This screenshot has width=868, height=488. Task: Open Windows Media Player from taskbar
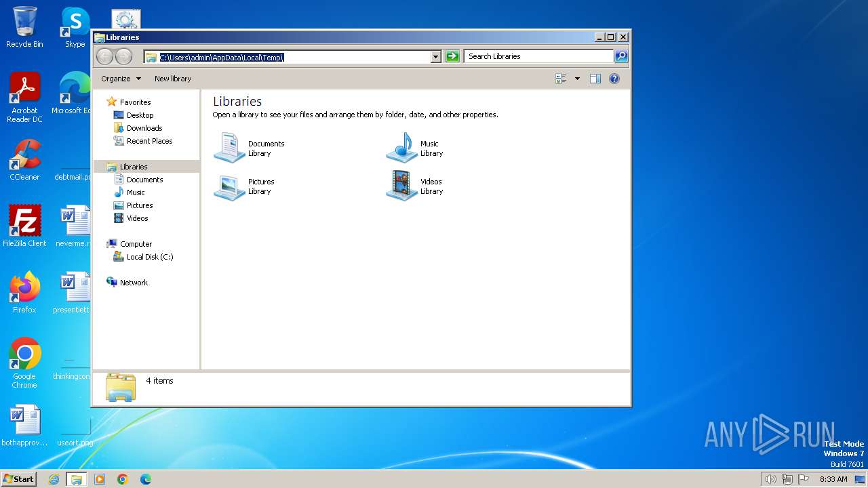click(100, 479)
